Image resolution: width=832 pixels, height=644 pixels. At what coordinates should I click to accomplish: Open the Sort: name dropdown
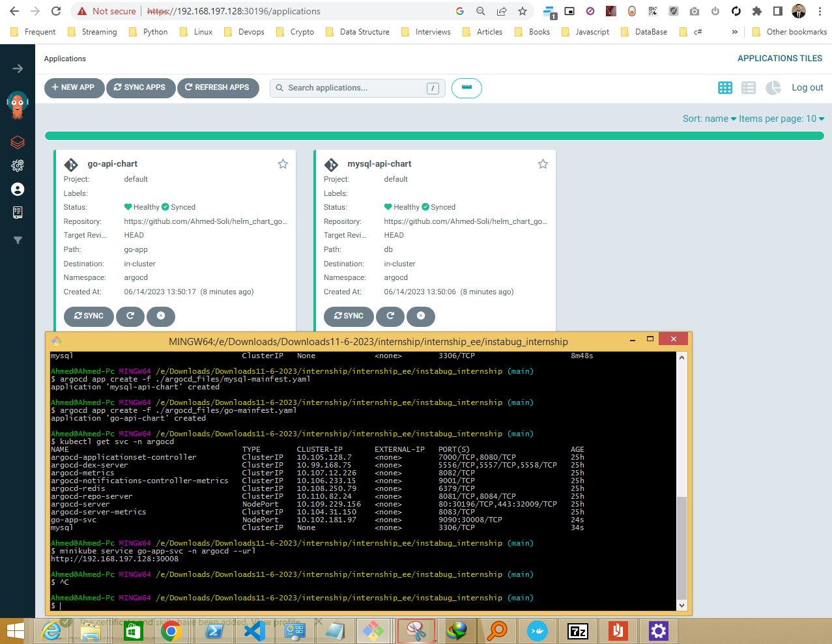coord(710,119)
